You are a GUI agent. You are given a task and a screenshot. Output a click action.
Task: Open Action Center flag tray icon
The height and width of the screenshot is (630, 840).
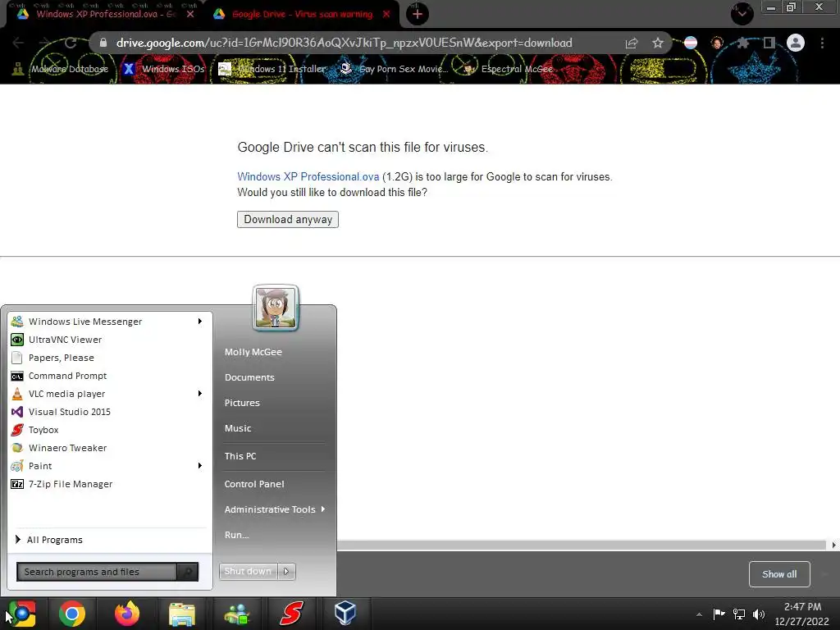click(719, 614)
